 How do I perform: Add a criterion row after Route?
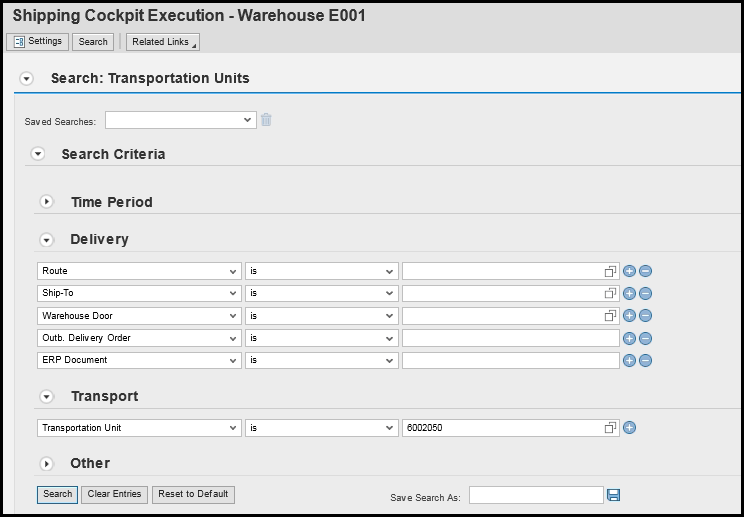pos(629,271)
